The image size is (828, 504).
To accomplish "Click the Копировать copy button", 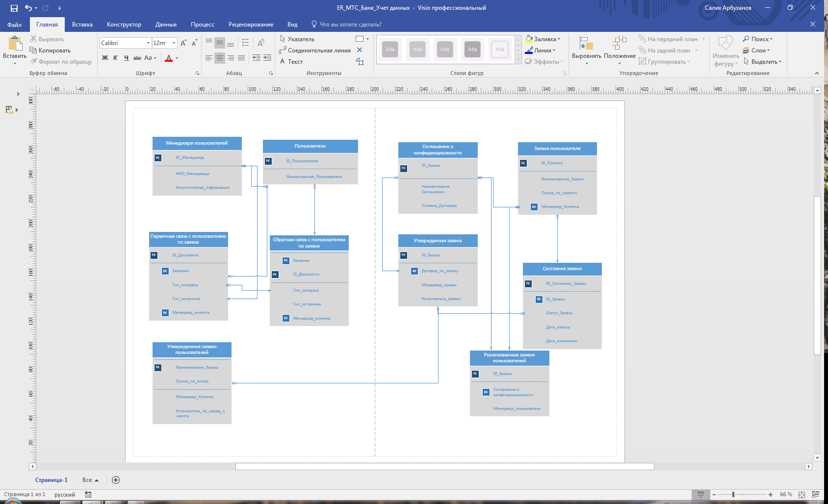I will pyautogui.click(x=50, y=50).
